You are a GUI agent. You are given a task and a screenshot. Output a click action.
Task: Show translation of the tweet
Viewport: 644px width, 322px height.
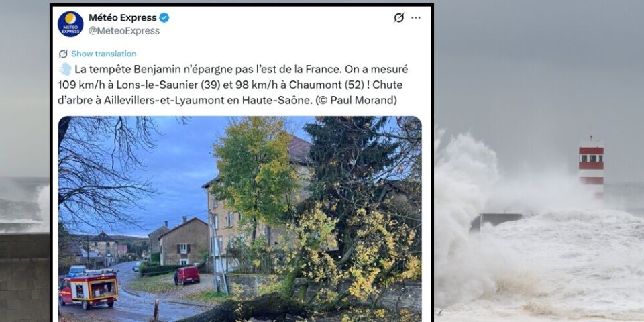pos(103,54)
